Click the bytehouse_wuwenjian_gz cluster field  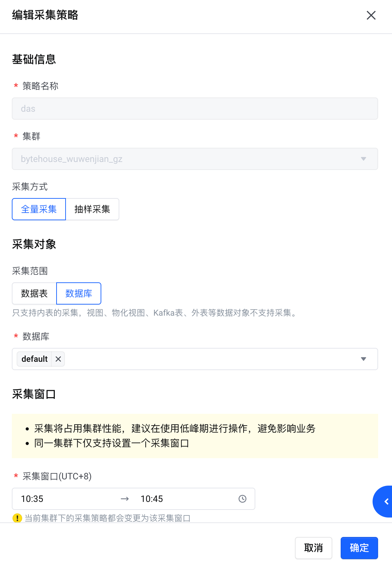195,159
